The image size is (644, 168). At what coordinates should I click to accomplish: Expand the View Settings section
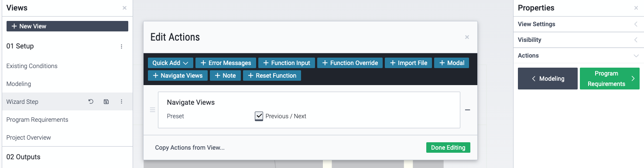578,24
